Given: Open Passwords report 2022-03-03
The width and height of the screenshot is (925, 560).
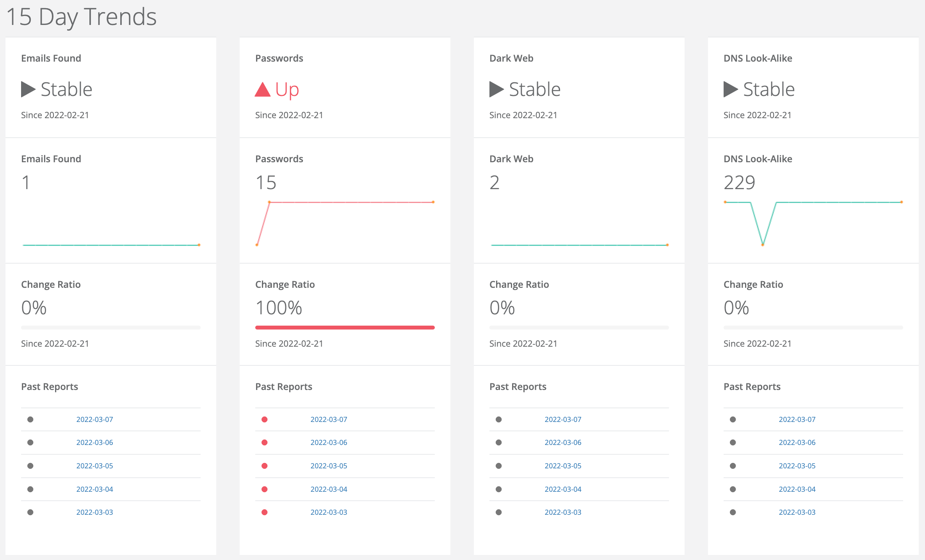Looking at the screenshot, I should (x=329, y=512).
